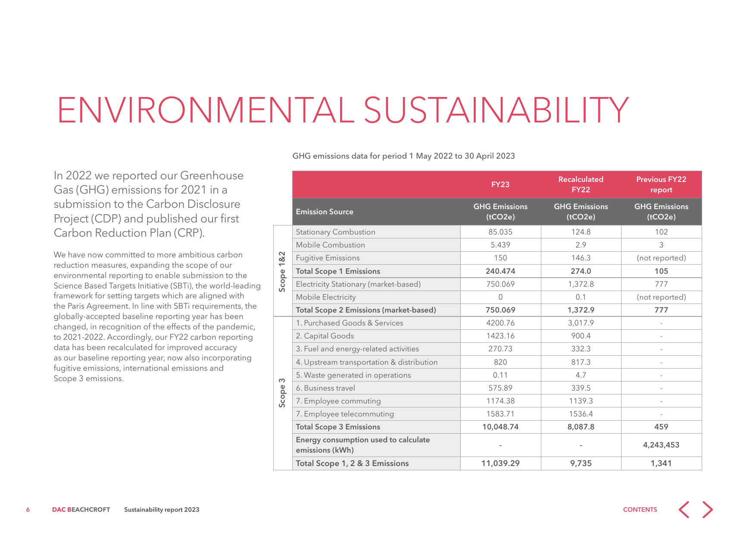Select the 9,735 recalculated total value
Image resolution: width=756 pixels, height=535 pixels.
581,463
